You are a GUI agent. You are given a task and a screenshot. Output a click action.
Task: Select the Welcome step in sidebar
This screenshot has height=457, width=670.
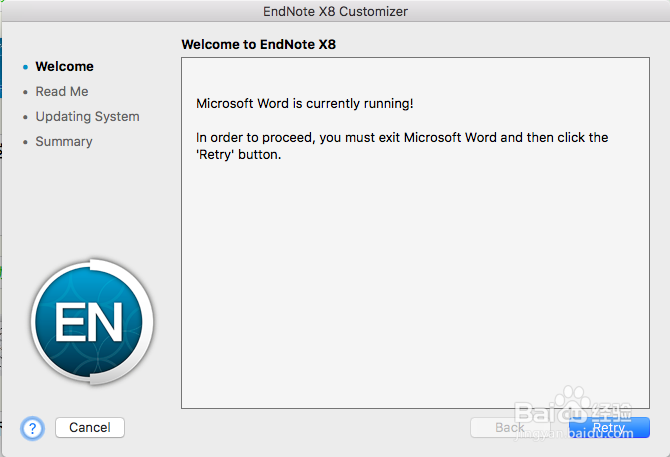tap(65, 67)
